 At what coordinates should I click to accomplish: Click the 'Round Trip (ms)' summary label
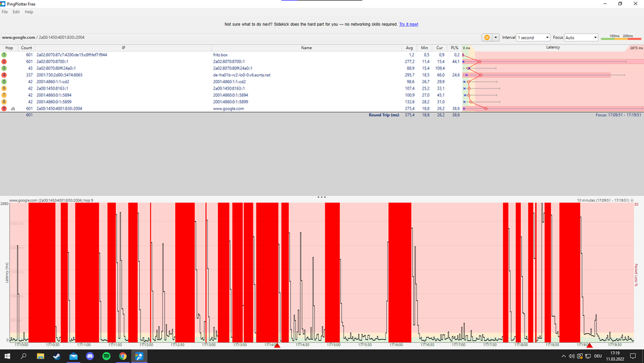[x=384, y=115]
